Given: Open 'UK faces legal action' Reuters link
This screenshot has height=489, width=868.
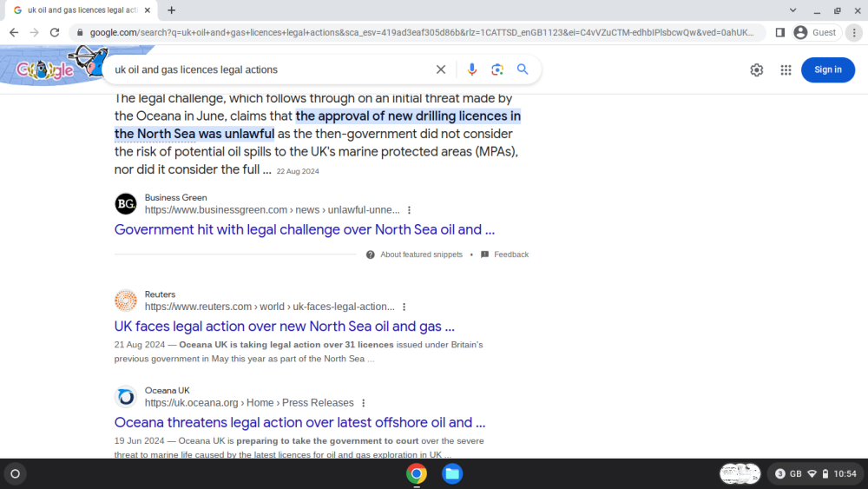Looking at the screenshot, I should pyautogui.click(x=285, y=327).
